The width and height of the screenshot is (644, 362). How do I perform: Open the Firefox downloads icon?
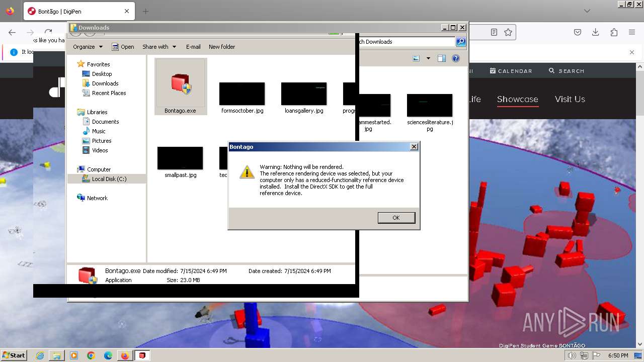click(x=595, y=32)
